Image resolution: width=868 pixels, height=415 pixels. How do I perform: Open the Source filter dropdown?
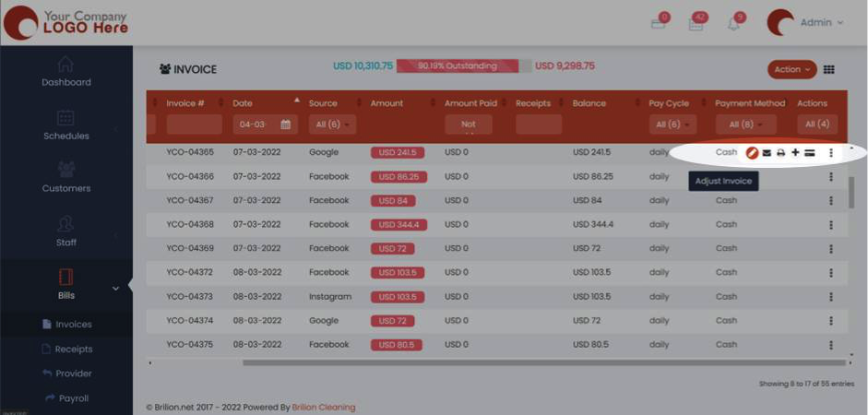(x=332, y=125)
